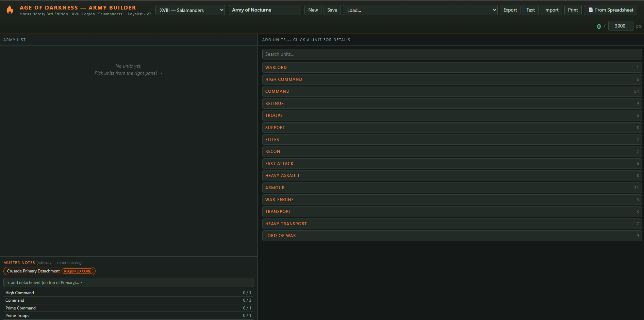Expand the RETINUE unit category
The image size is (644, 320).
point(452,104)
